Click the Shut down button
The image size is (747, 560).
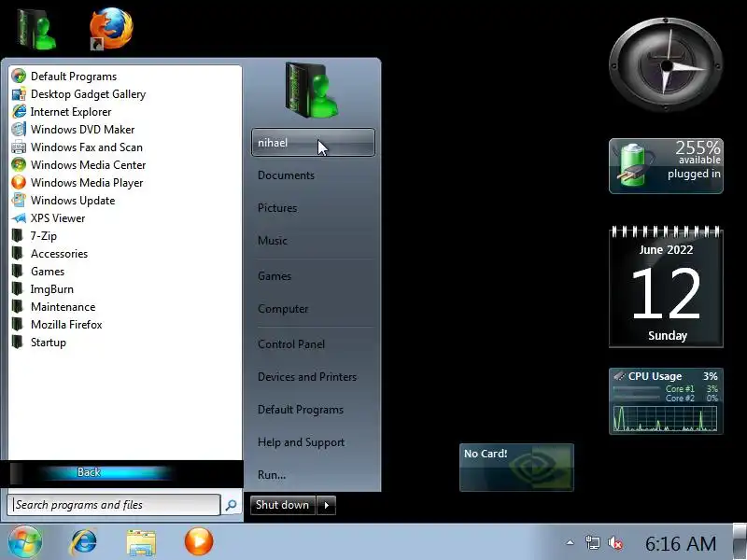tap(283, 505)
